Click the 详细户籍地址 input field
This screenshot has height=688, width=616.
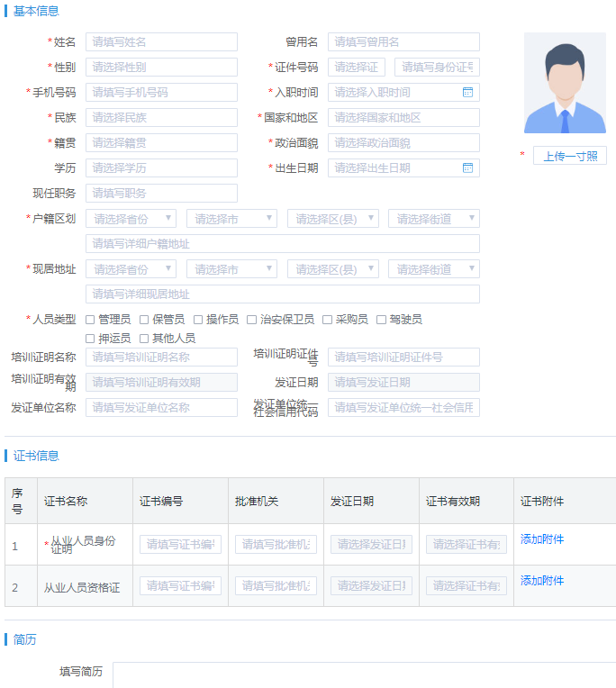tap(282, 244)
